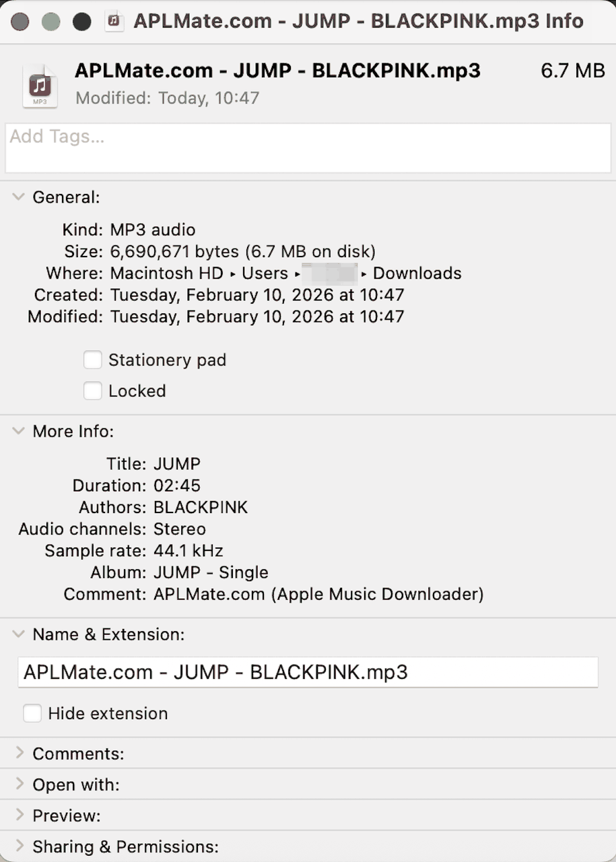Click Macintosh HD in the Where path
This screenshot has height=862, width=616.
click(x=166, y=273)
